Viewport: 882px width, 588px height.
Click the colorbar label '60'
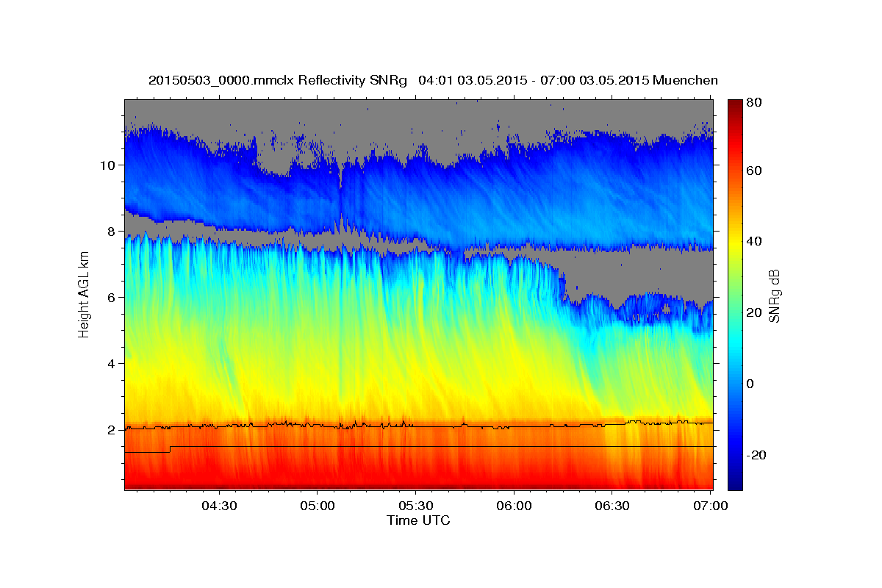[x=753, y=171]
